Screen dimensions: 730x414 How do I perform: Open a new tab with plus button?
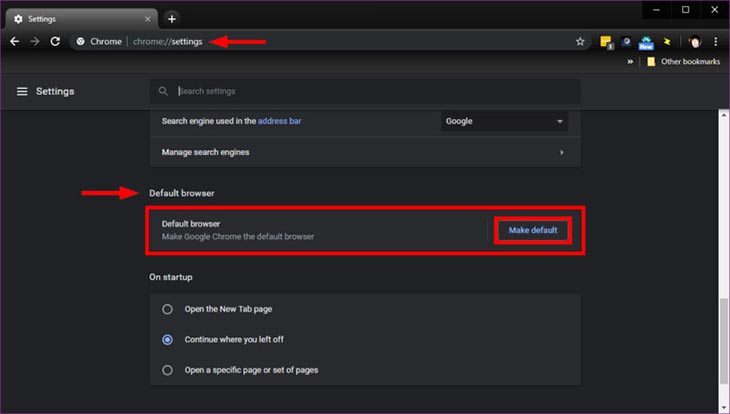pos(172,18)
